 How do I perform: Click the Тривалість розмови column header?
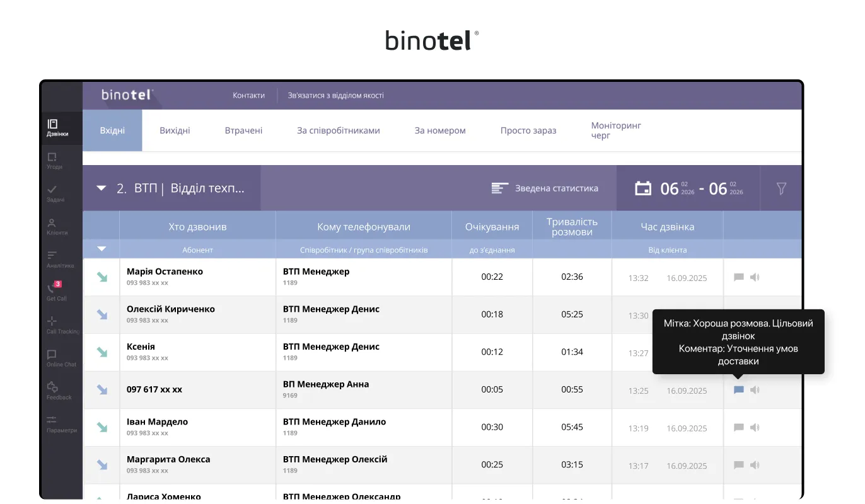572,227
